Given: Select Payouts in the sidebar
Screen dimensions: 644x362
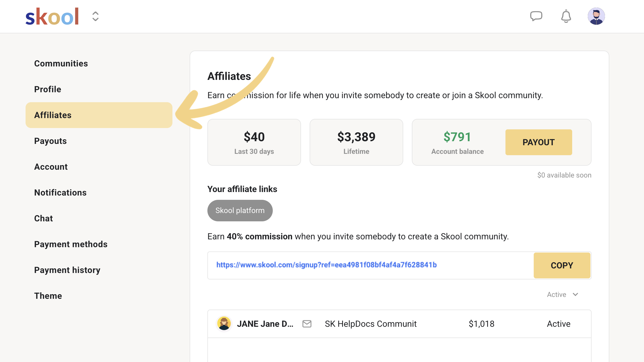Looking at the screenshot, I should click(x=50, y=141).
